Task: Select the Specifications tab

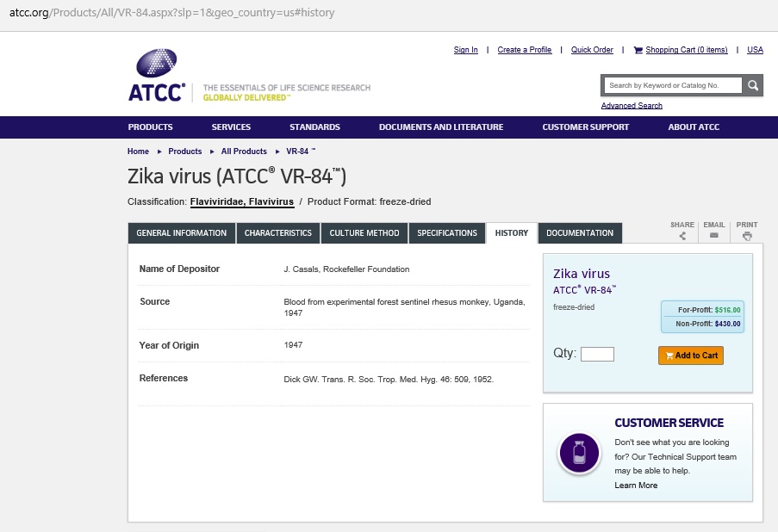Action: click(447, 233)
